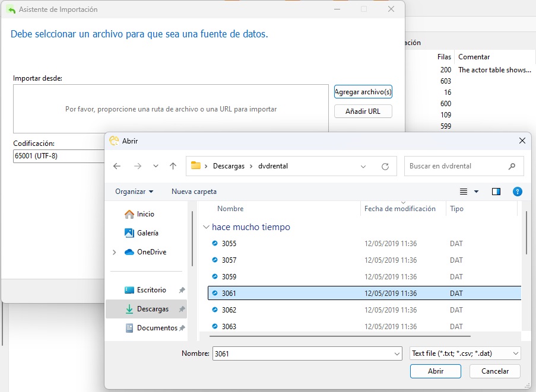Go forward in Abrir dialog
The image size is (536, 392).
138,166
